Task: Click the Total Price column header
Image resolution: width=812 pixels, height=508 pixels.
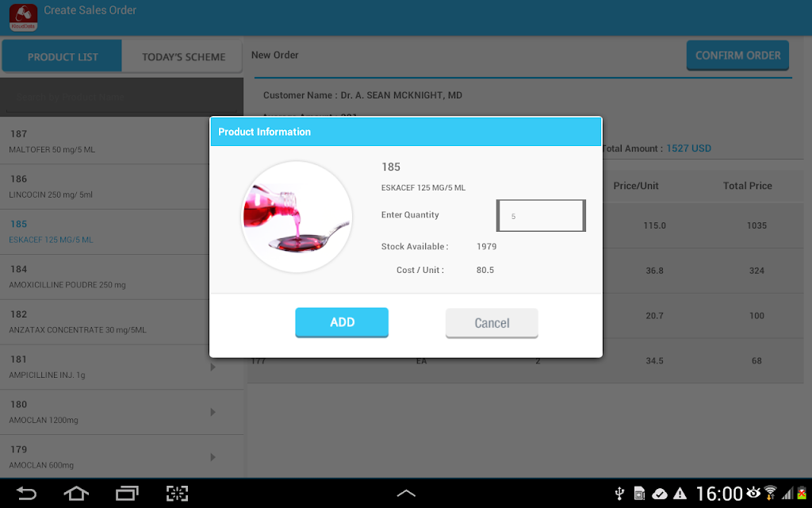Action: pyautogui.click(x=747, y=186)
